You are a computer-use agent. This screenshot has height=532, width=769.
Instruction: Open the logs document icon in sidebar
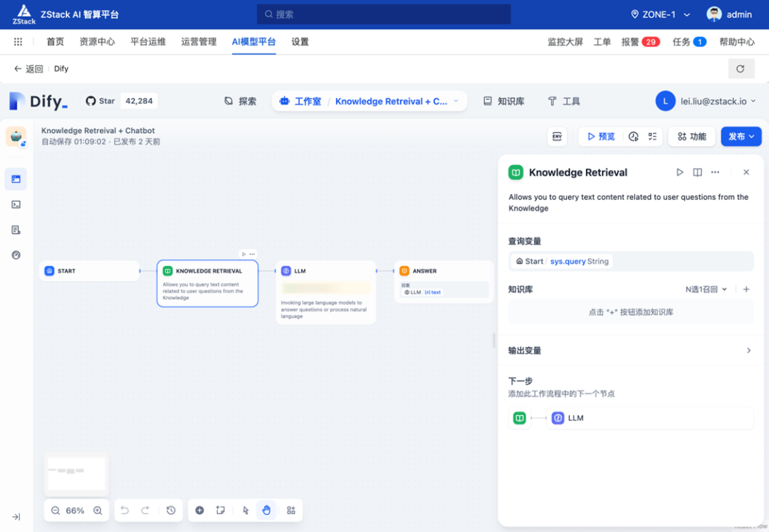(x=16, y=229)
